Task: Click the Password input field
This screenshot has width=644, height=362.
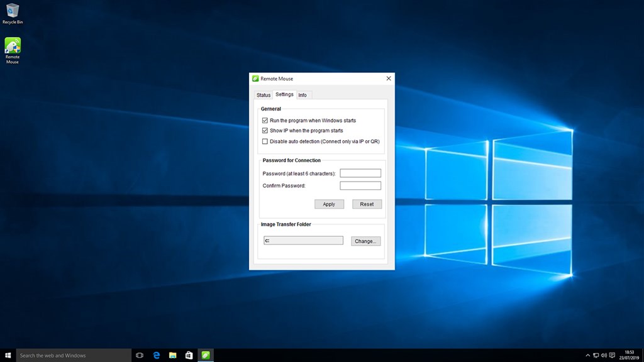Action: (x=360, y=173)
